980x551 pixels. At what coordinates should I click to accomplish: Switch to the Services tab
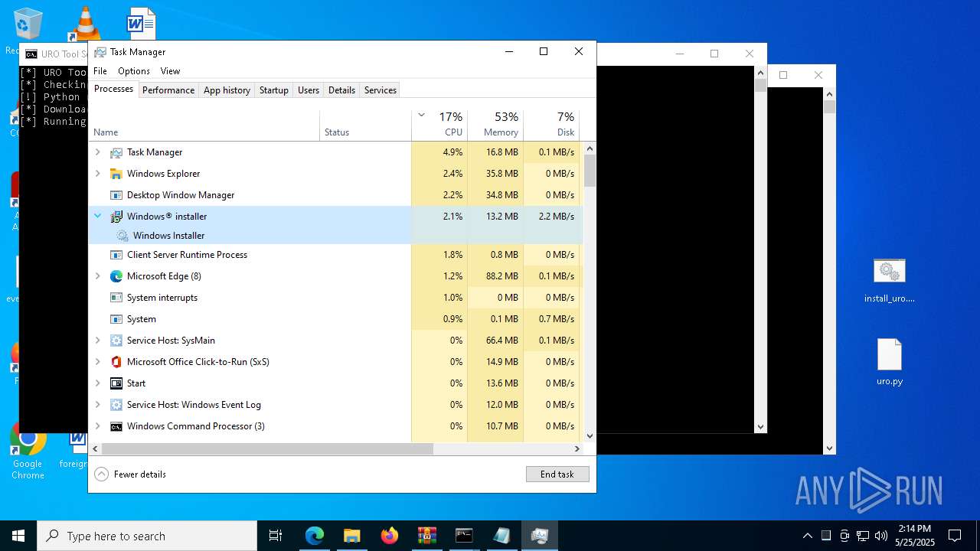381,90
